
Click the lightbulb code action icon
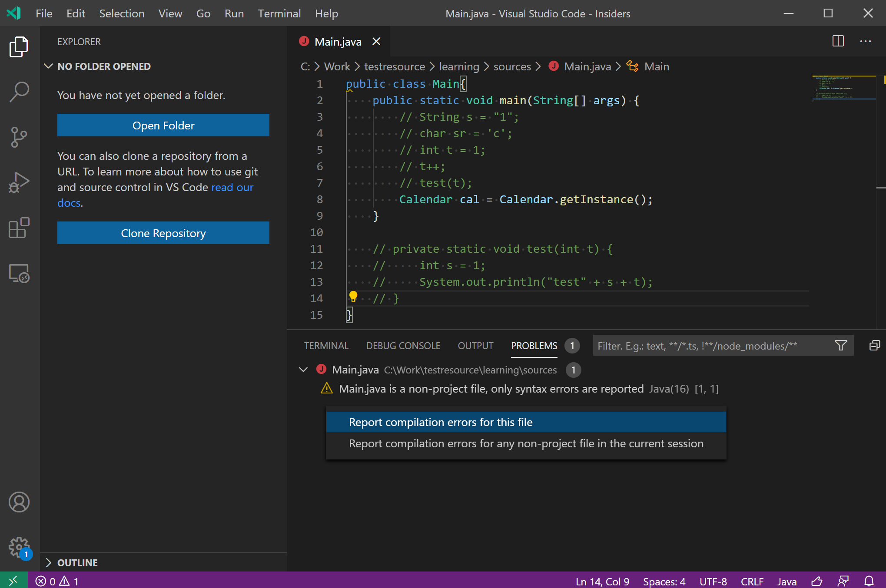pyautogui.click(x=353, y=297)
